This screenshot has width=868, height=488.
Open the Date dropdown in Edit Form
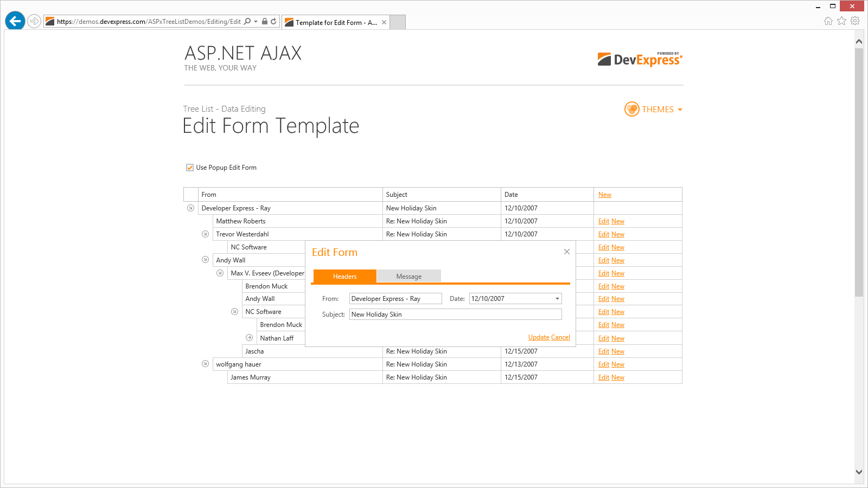pos(557,299)
